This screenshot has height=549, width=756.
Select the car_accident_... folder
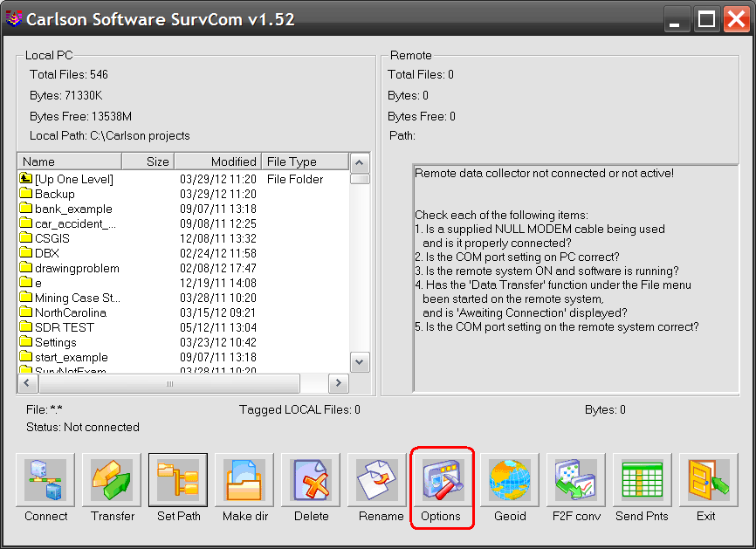point(67,224)
